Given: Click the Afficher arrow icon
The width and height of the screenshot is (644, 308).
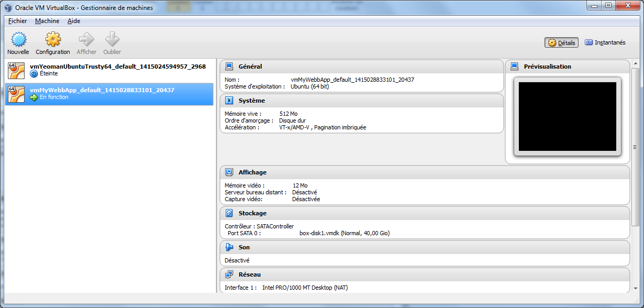Looking at the screenshot, I should tap(86, 39).
